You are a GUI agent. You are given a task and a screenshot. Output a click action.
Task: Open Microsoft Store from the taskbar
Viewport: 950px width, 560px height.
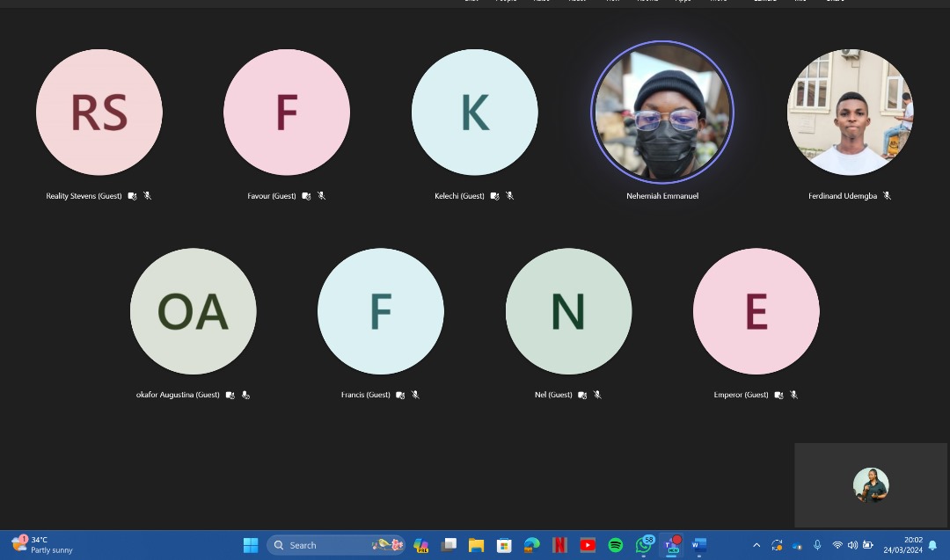point(504,545)
